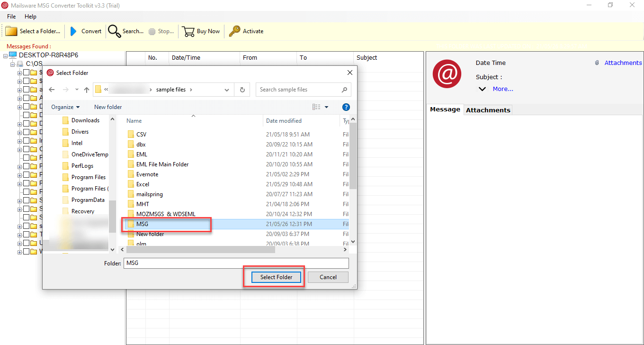The image size is (644, 345).
Task: Tick the checkbox of the 'U' tree folder
Action: point(27,243)
